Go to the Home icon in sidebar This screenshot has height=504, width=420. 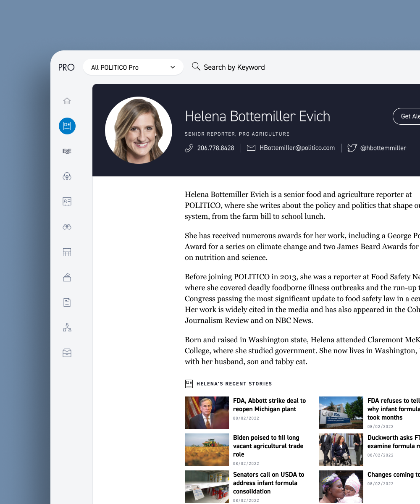pyautogui.click(x=67, y=101)
